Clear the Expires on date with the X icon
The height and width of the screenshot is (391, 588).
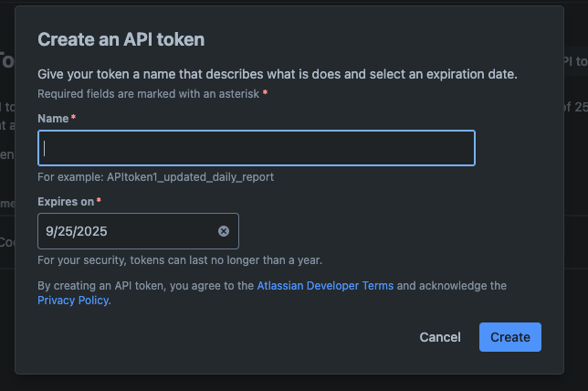(224, 231)
